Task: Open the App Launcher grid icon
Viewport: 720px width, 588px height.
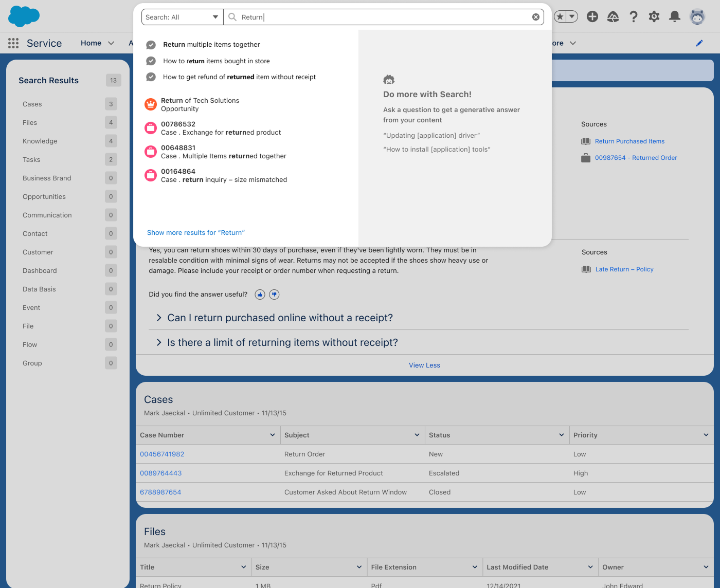Action: 13,43
